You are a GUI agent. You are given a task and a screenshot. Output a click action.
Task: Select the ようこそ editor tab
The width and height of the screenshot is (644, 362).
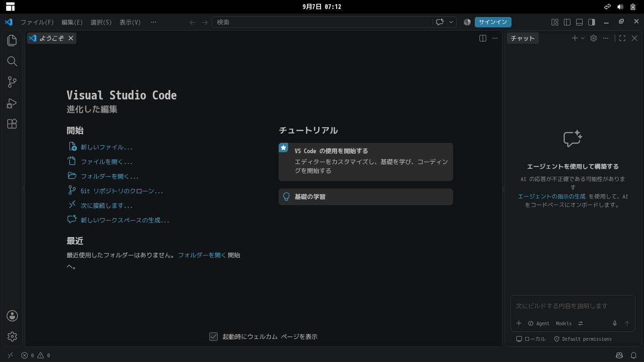(51, 38)
